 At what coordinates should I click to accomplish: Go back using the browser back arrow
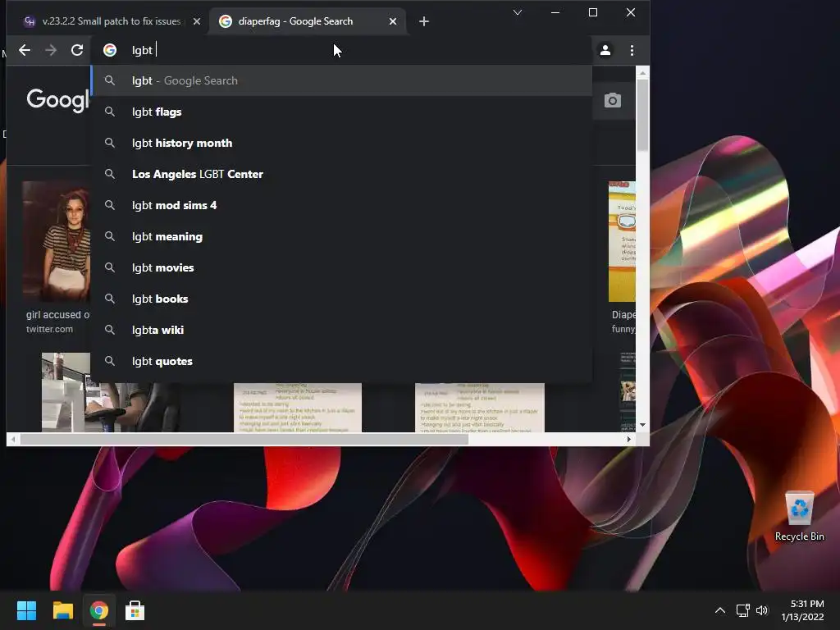(25, 50)
